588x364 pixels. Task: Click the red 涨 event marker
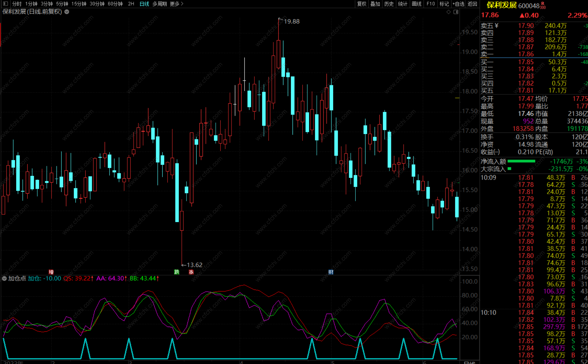(191, 272)
